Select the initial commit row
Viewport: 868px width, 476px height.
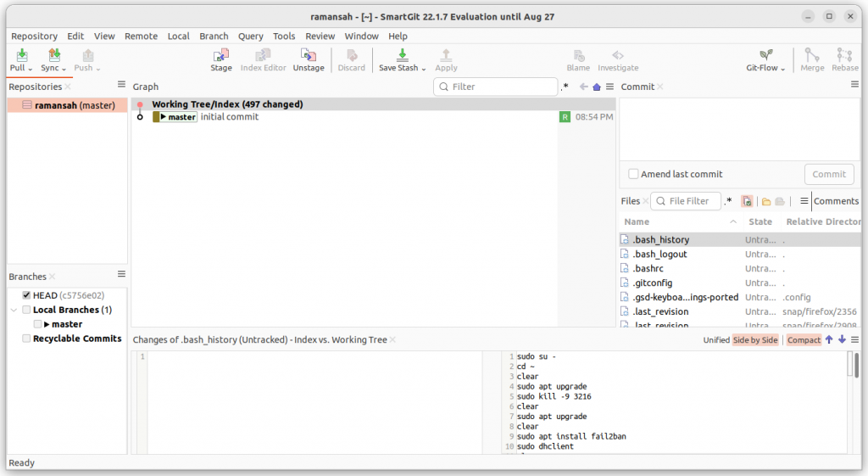[373, 117]
